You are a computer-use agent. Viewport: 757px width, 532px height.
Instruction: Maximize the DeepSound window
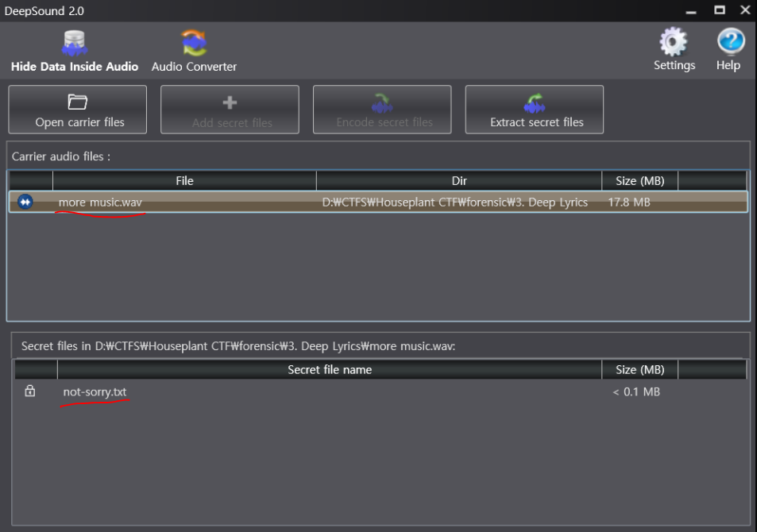point(720,10)
